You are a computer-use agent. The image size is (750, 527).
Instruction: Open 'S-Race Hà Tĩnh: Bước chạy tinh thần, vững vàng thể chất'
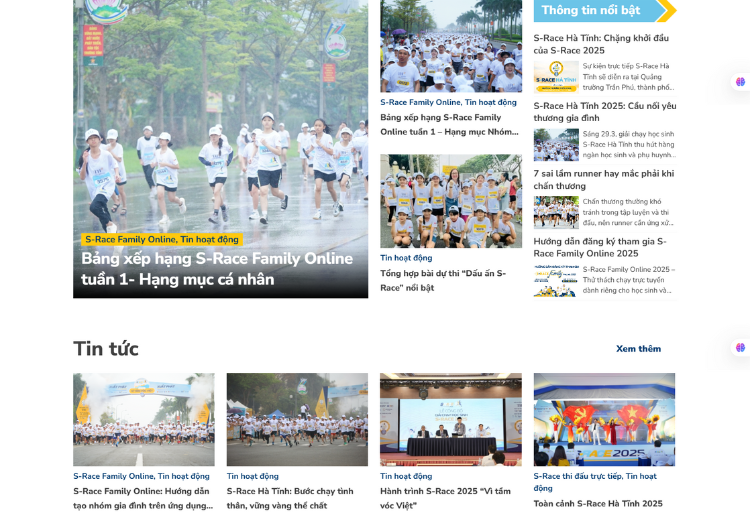pos(290,498)
